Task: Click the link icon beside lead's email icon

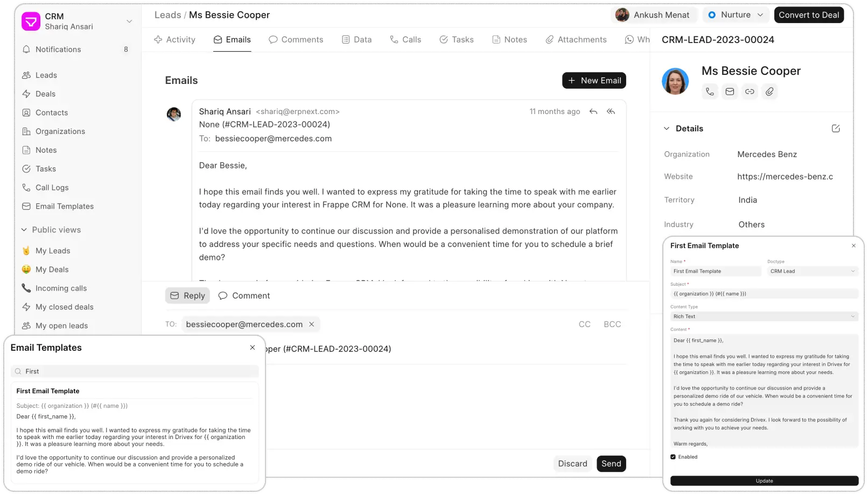Action: (x=750, y=92)
